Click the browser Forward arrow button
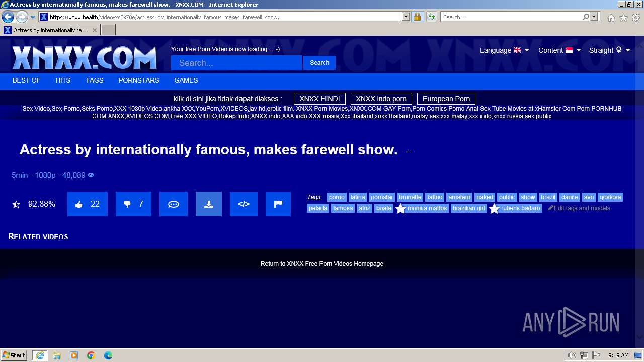 [x=22, y=17]
